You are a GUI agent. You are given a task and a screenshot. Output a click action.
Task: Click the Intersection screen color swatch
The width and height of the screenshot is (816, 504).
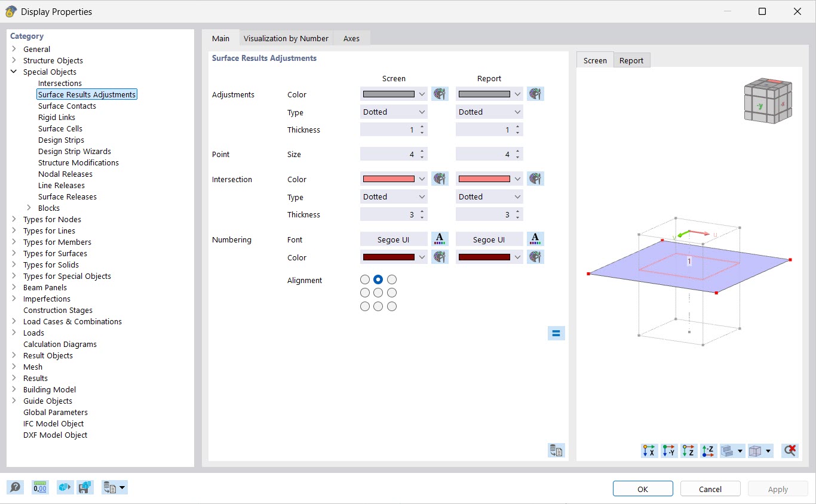pyautogui.click(x=388, y=179)
